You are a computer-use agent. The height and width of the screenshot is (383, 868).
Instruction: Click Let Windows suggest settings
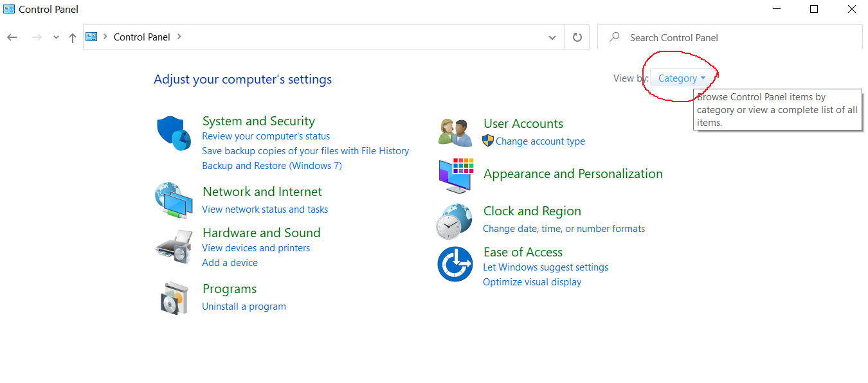545,267
